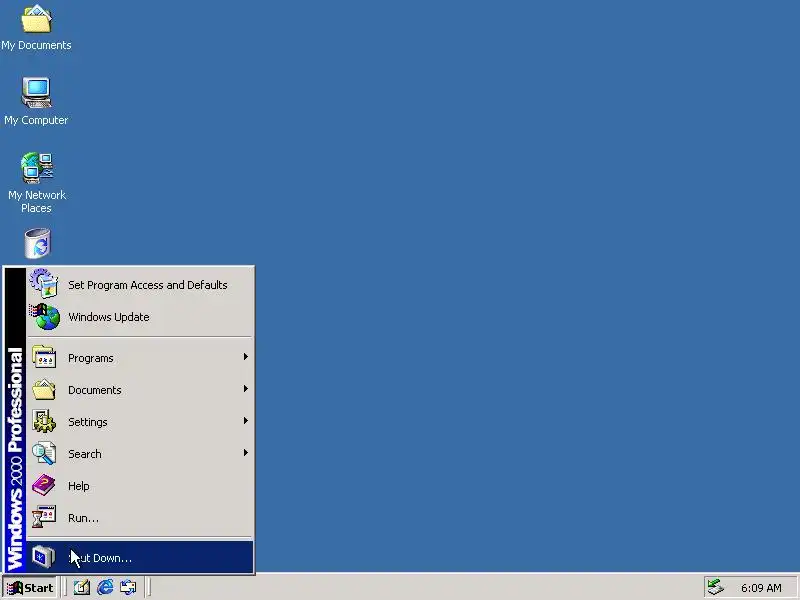
Task: Click the My Computer label text
Action: click(x=36, y=120)
